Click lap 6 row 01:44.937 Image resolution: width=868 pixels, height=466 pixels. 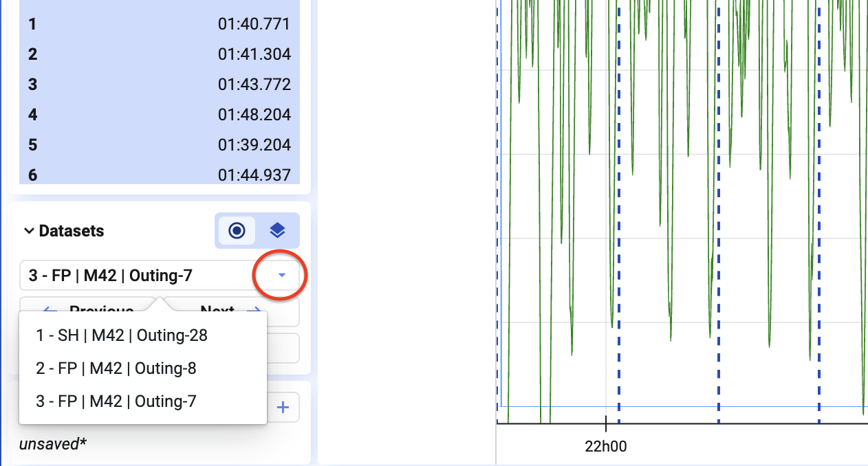pyautogui.click(x=160, y=175)
